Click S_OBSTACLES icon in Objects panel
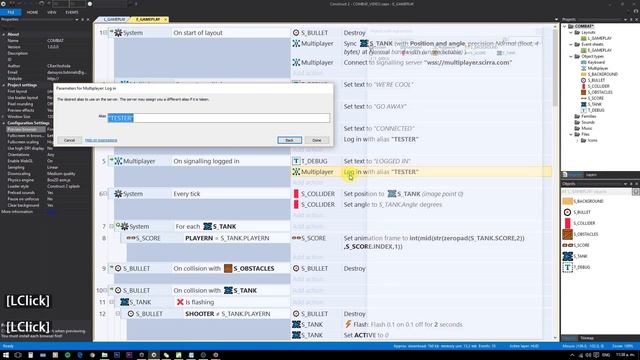Image resolution: width=640 pixels, height=360 pixels. click(567, 234)
